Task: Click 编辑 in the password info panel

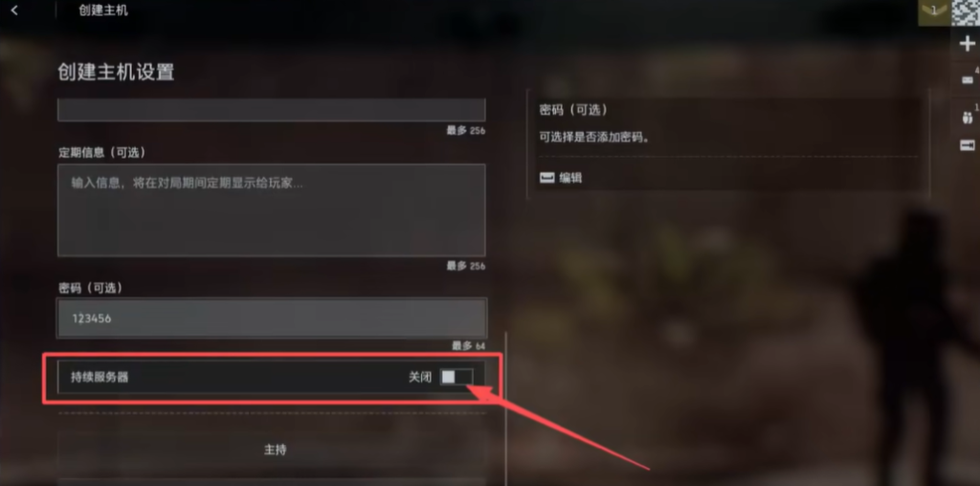Action: 570,178
